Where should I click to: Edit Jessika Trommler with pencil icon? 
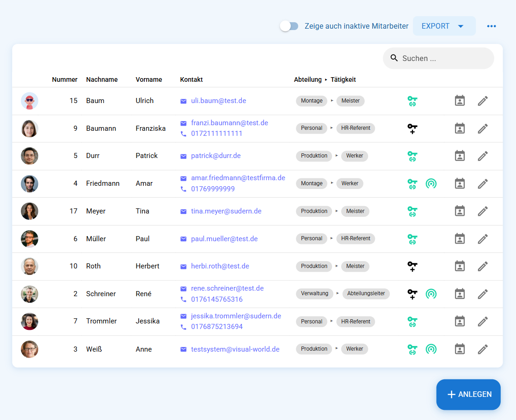[482, 321]
